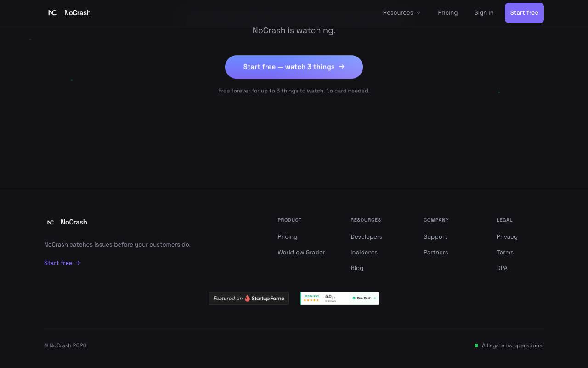Open Partners link under Company
This screenshot has width=588, height=368.
436,253
